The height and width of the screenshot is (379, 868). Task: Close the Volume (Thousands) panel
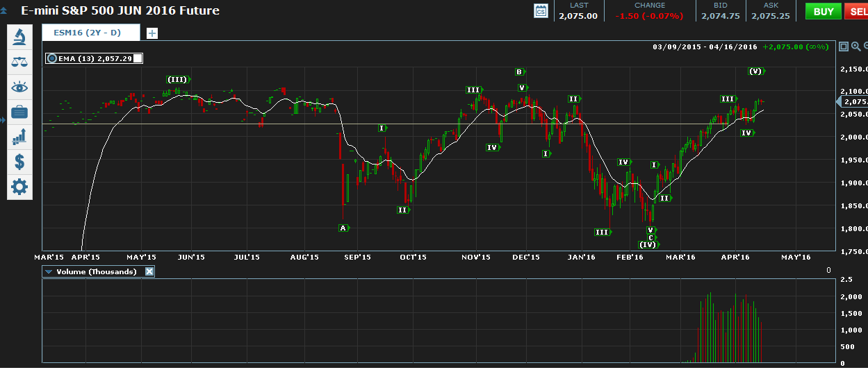point(149,271)
